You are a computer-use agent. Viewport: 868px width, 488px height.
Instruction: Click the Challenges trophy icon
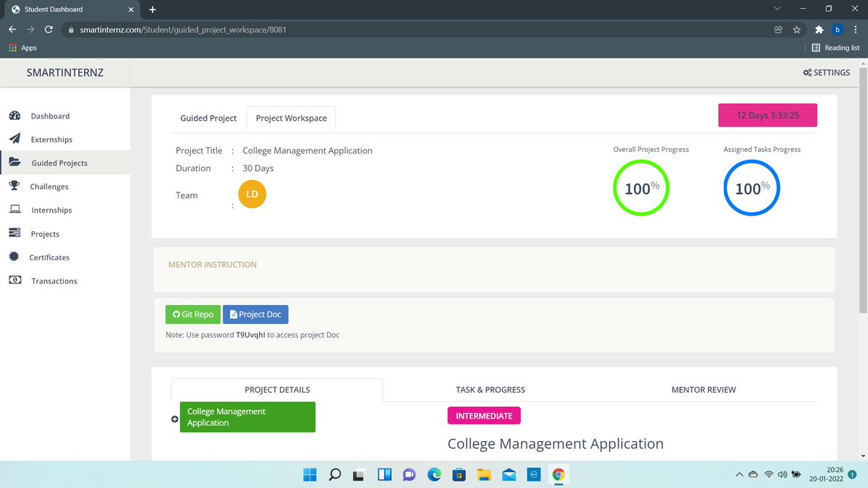(14, 186)
